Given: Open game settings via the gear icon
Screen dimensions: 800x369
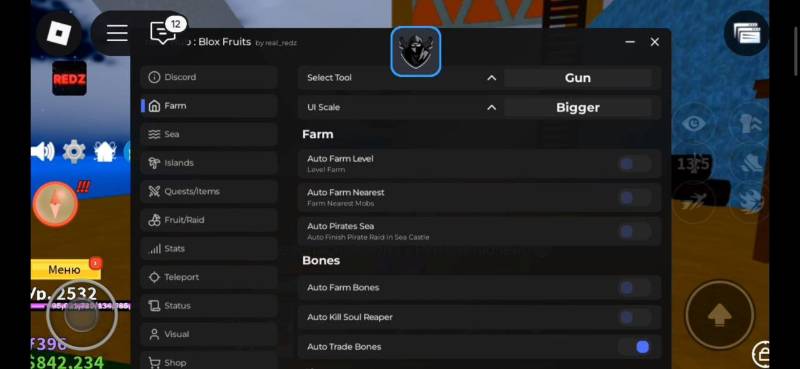Looking at the screenshot, I should [74, 152].
